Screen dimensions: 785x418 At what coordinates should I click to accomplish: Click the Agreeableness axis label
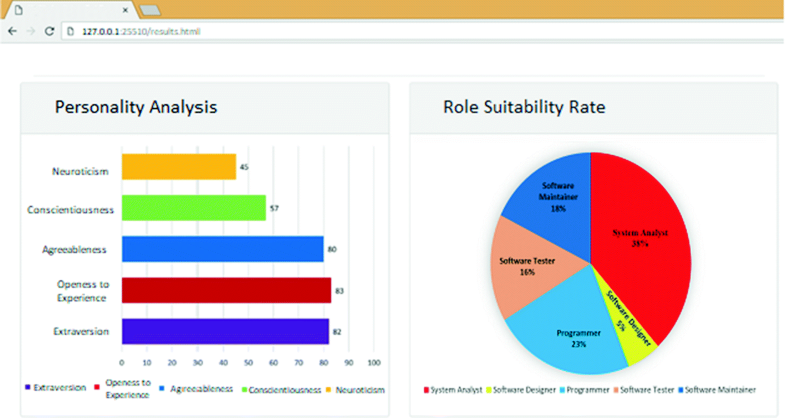coord(74,249)
